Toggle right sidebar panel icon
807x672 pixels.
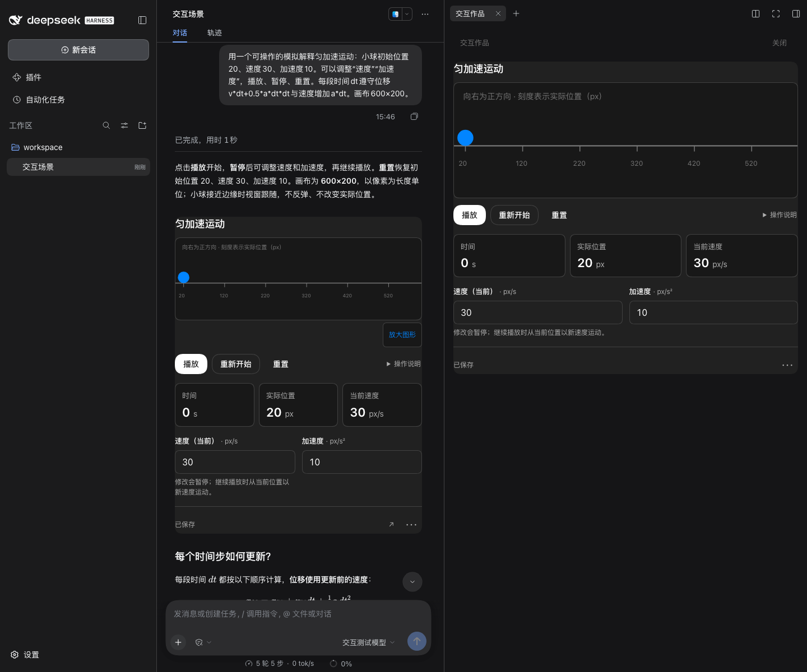(796, 13)
